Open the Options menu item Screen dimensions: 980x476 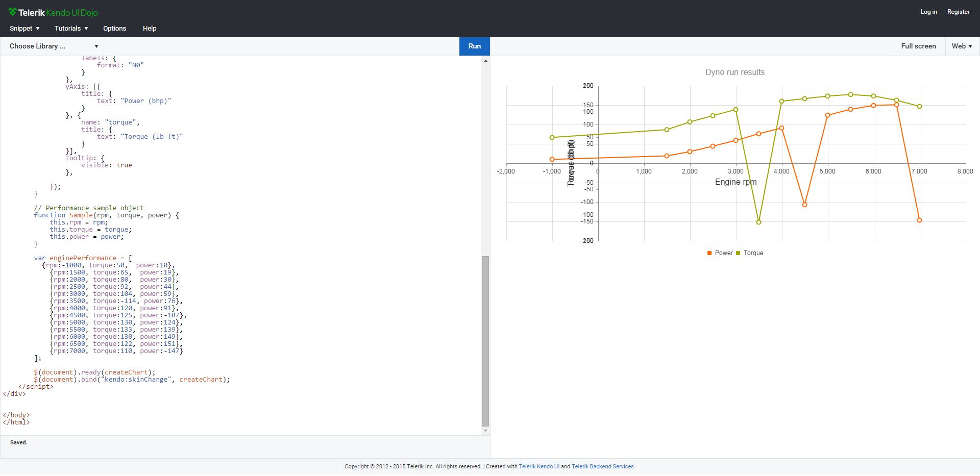(114, 29)
